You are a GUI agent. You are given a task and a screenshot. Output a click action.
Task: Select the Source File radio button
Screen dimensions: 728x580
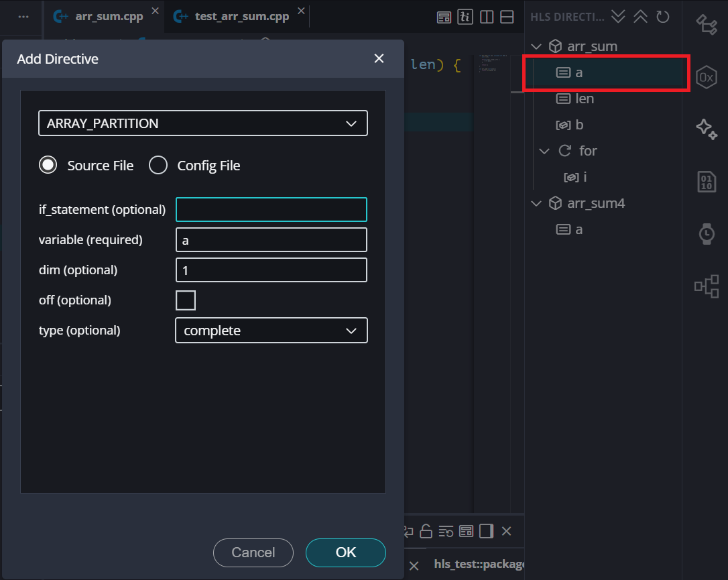pyautogui.click(x=48, y=166)
